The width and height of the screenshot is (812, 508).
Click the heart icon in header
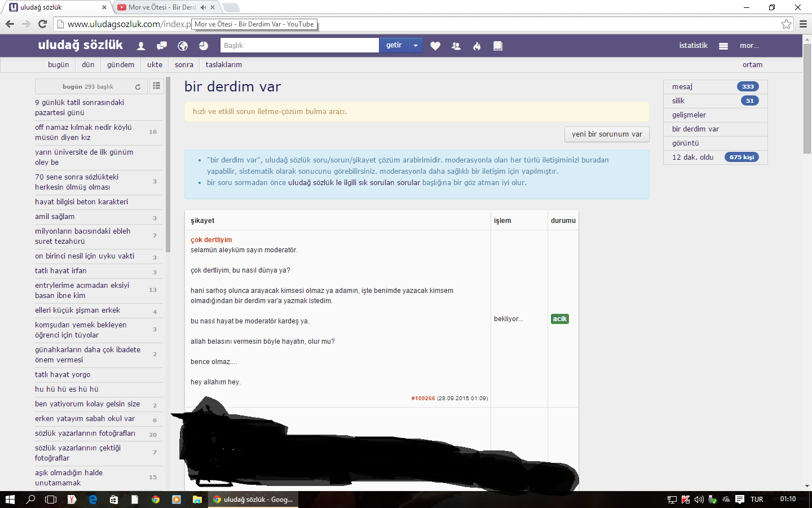click(435, 46)
